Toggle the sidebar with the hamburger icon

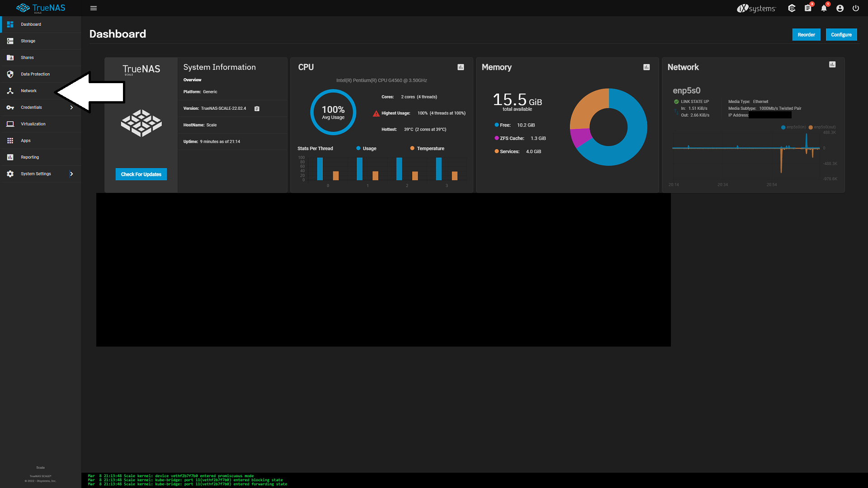coord(94,8)
